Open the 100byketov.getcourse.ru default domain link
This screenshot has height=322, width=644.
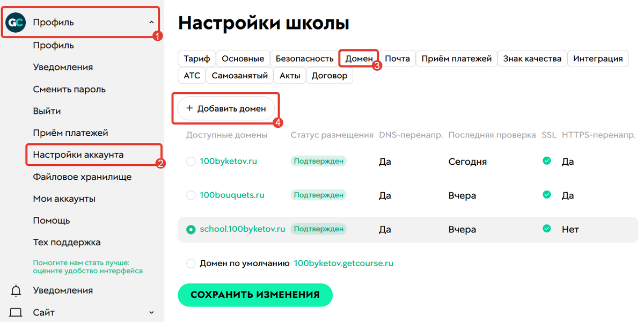(x=343, y=264)
